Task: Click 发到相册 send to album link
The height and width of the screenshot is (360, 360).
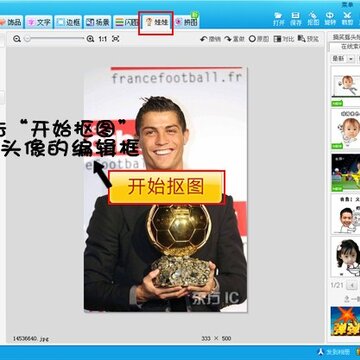Action: 333,352
